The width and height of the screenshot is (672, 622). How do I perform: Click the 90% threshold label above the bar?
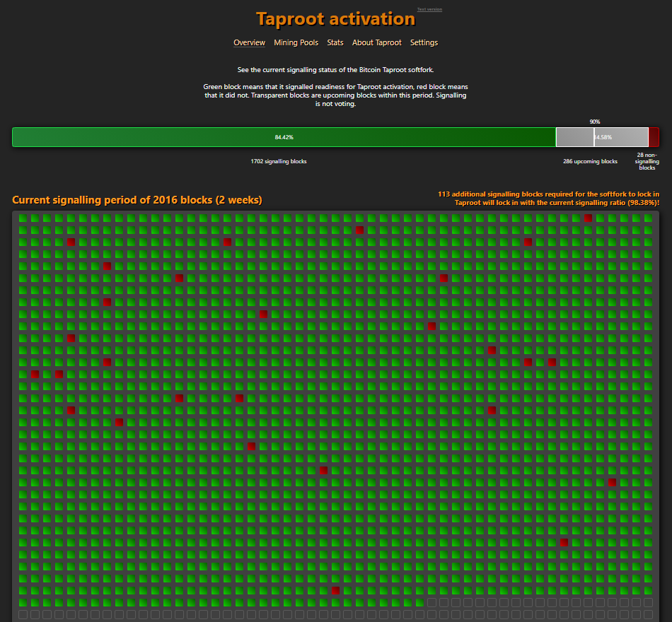click(x=594, y=122)
